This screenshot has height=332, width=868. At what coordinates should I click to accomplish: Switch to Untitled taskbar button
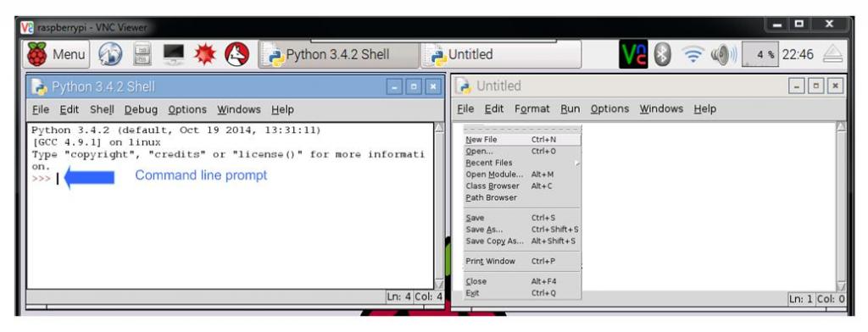click(x=502, y=54)
